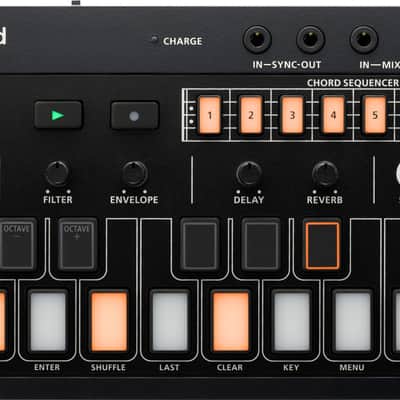Select chord sequencer step 2

pyautogui.click(x=251, y=115)
